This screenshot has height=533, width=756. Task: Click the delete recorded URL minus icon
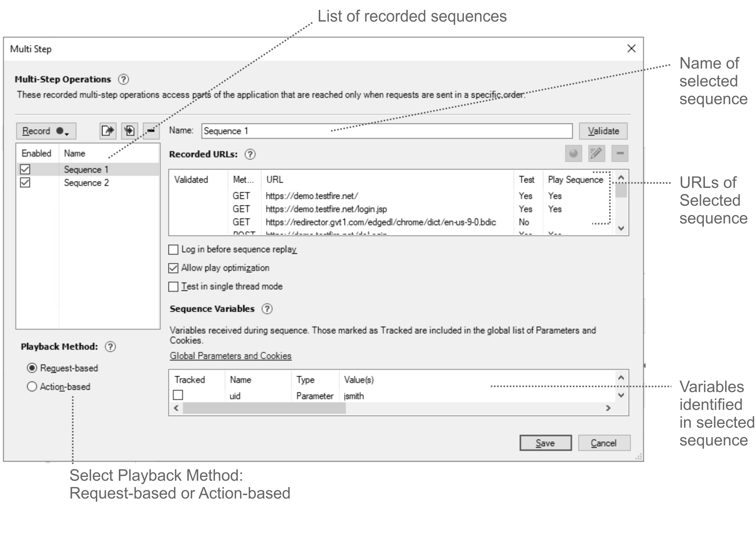coord(620,154)
